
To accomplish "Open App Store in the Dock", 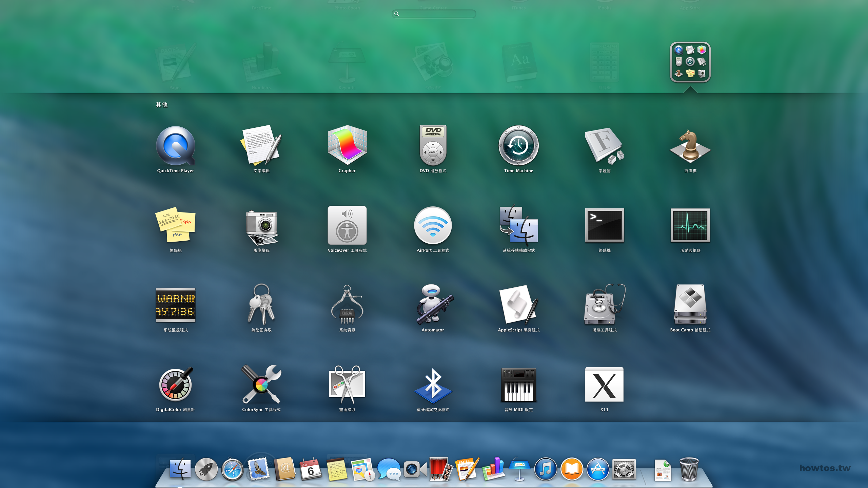I will [x=598, y=469].
